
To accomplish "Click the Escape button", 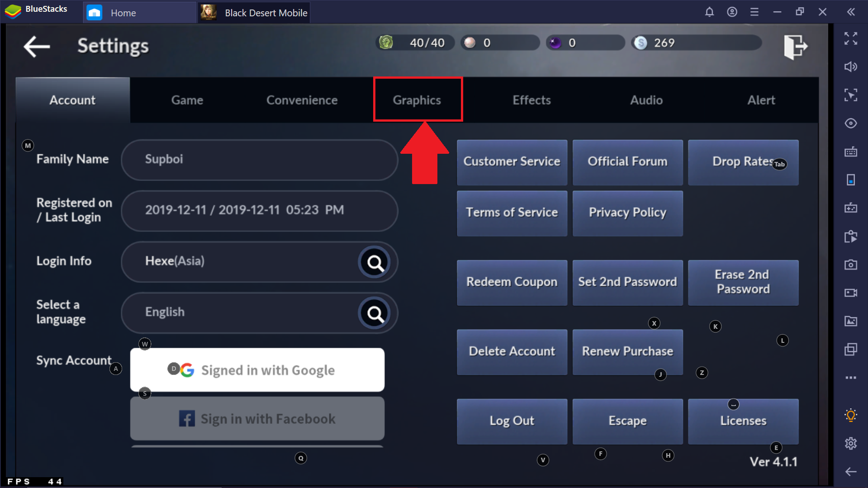I will (628, 421).
